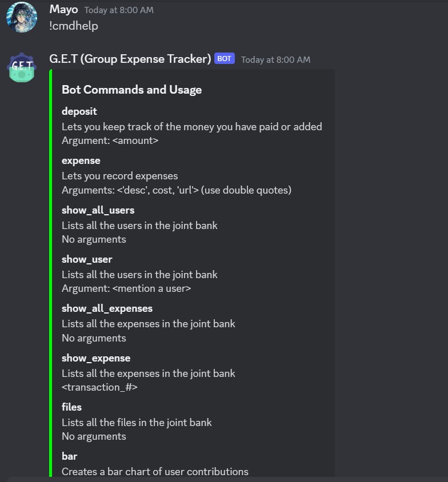The width and height of the screenshot is (448, 482).
Task: Click the green embed accent bar
Action: [x=51, y=273]
